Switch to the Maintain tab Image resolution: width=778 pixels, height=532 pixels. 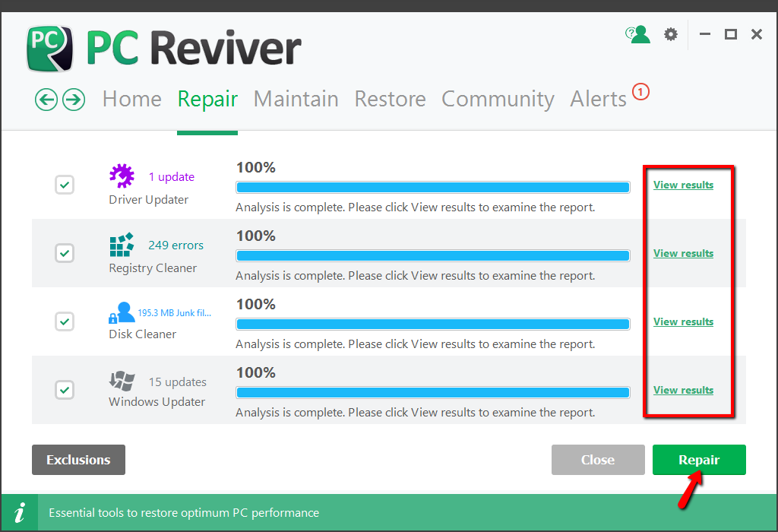pos(296,100)
